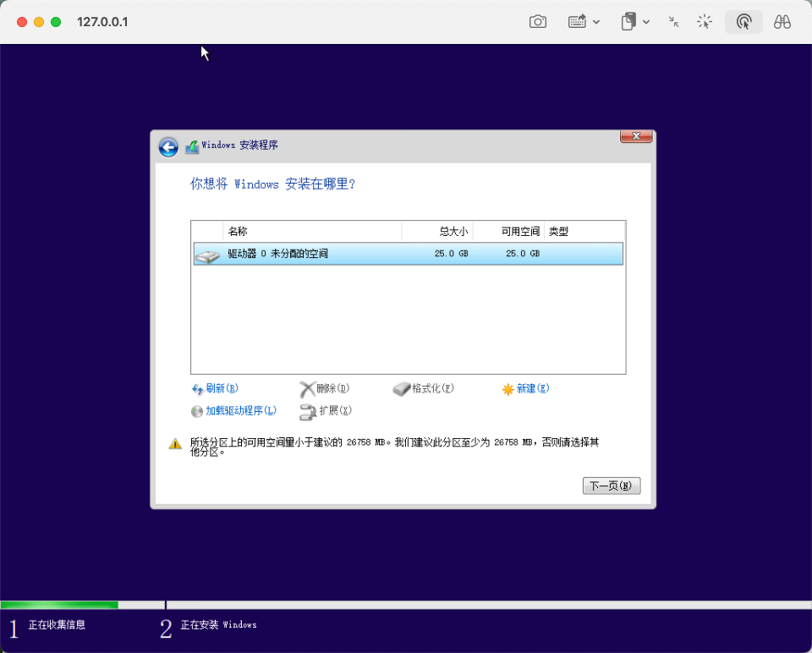Click the inward arrows scaling icon
Screen dimensions: 812x653
click(x=673, y=22)
